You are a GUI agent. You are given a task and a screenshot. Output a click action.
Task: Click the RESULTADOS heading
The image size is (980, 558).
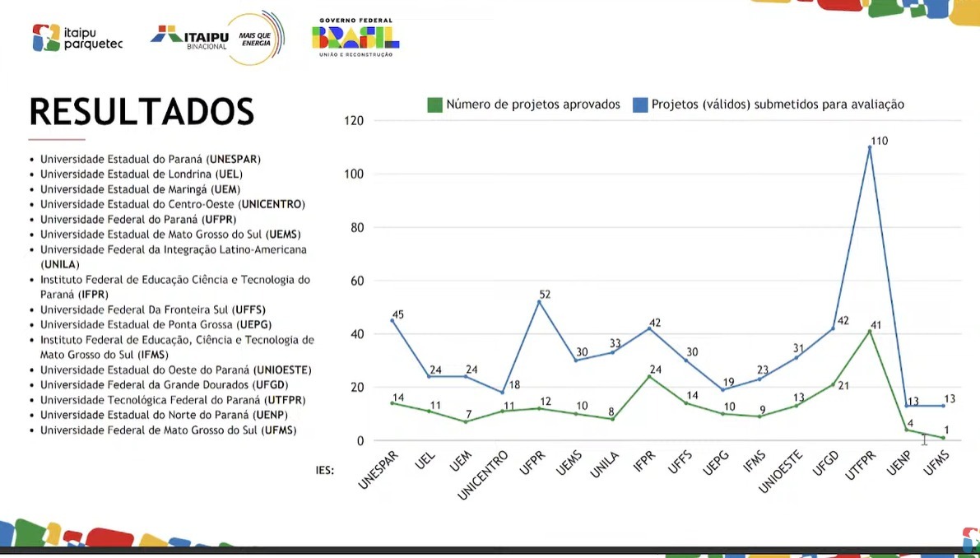click(142, 112)
